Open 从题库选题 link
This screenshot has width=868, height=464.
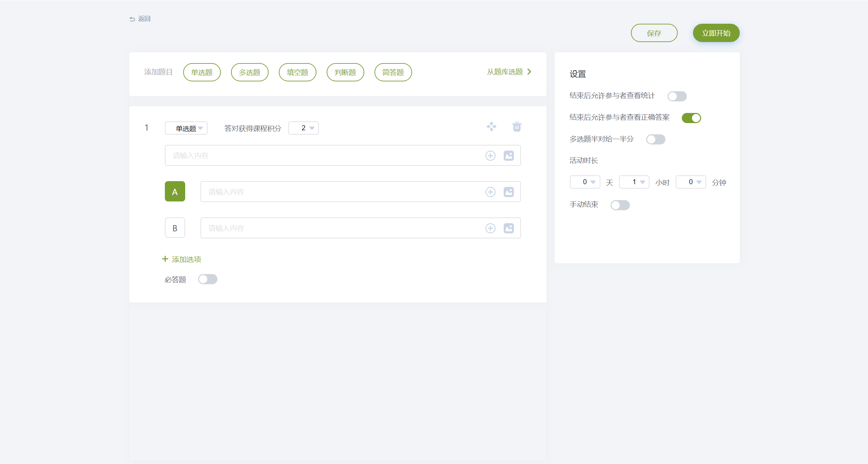[x=509, y=72]
